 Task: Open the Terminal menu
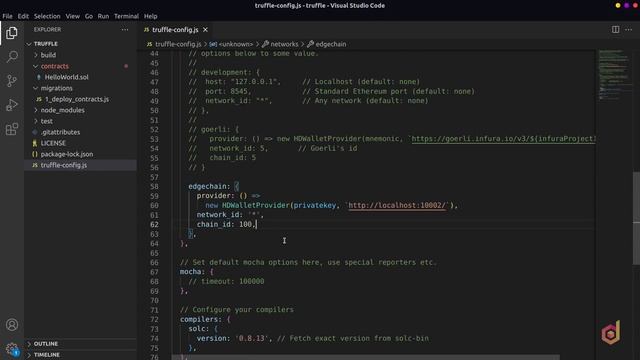pyautogui.click(x=126, y=16)
